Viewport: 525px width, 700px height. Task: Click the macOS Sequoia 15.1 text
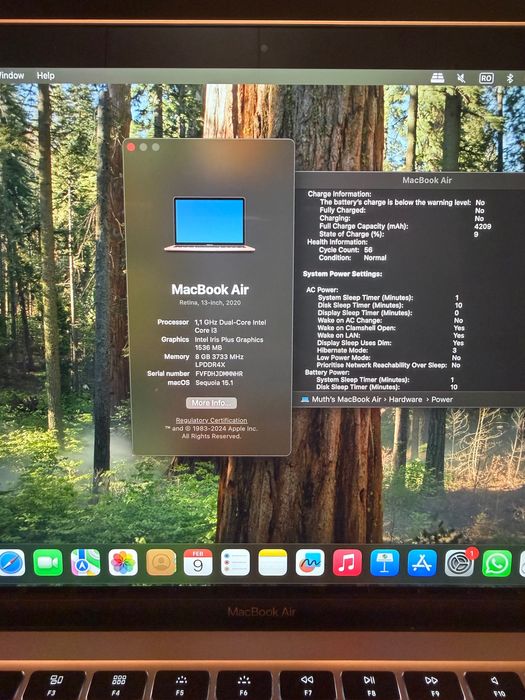pos(214,383)
